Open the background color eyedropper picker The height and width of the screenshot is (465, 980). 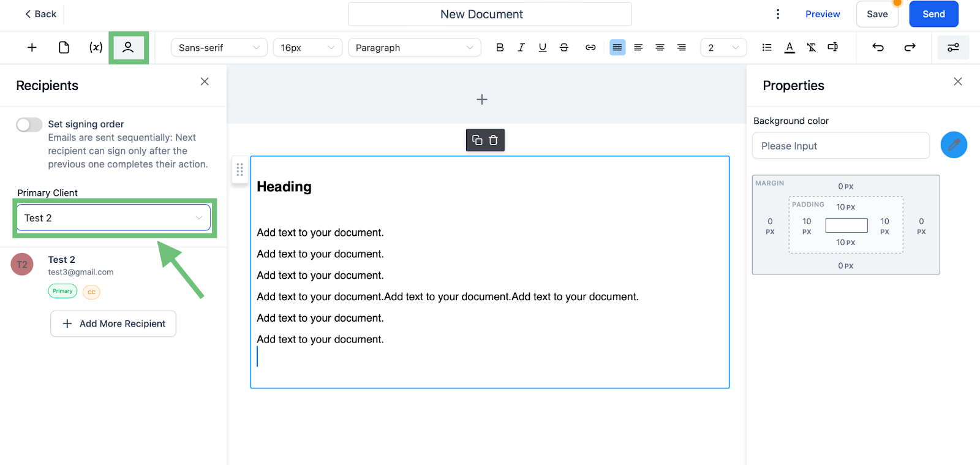tap(954, 145)
